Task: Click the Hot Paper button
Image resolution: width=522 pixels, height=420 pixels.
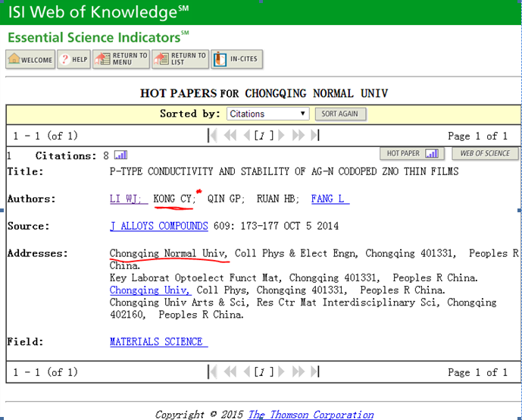Action: [411, 154]
